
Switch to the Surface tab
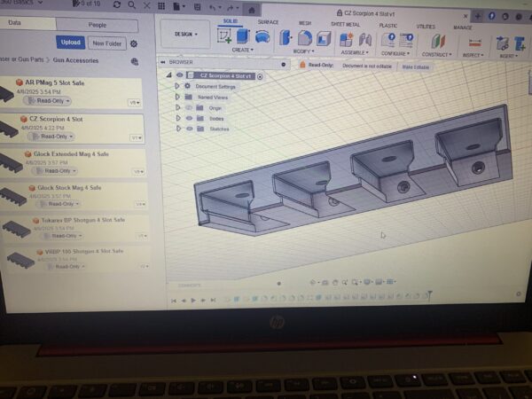point(268,22)
